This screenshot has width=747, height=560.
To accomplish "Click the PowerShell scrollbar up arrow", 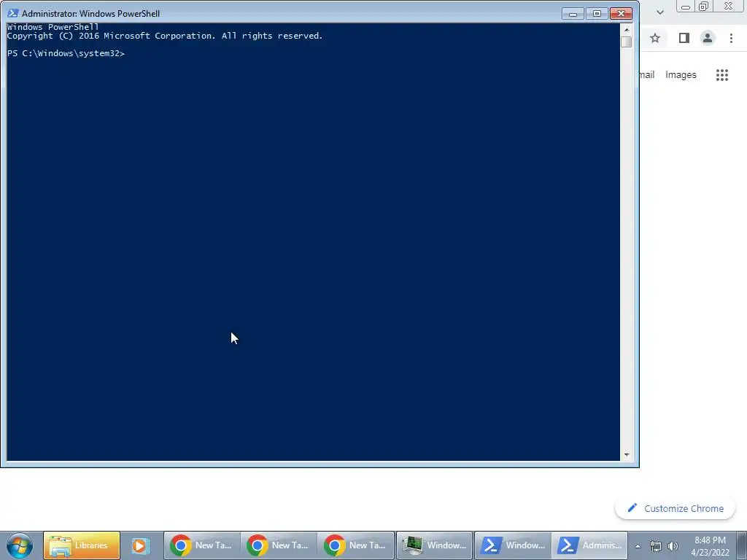I will click(627, 29).
